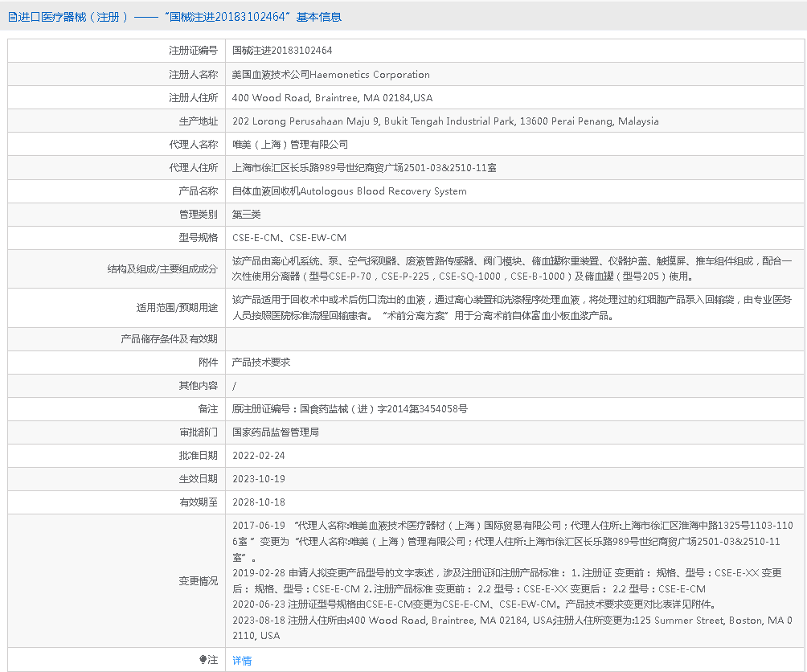Click approving department 国家药品监督管理局
Viewport: 807px width, 672px height.
(276, 432)
